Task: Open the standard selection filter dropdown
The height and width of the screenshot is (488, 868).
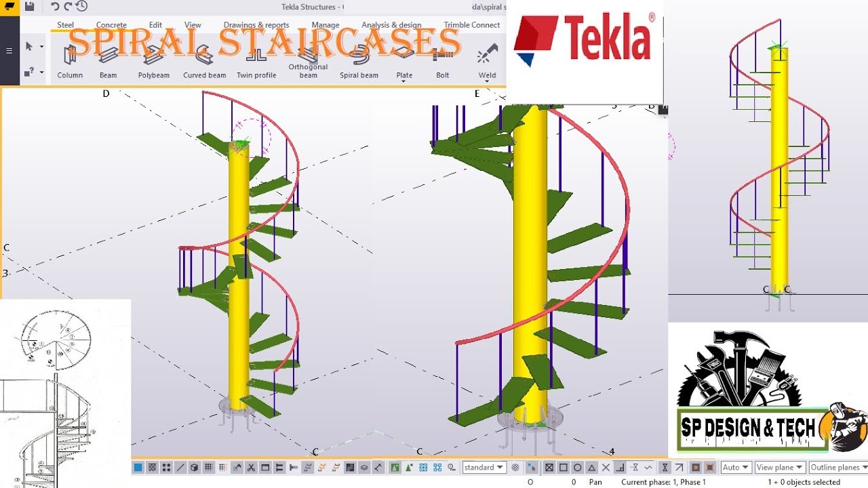Action: [484, 468]
